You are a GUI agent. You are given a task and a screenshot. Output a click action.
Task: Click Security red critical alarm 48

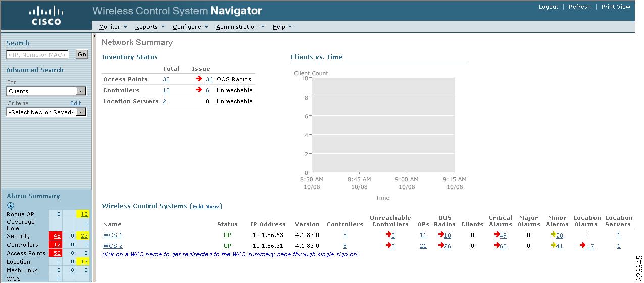56,236
